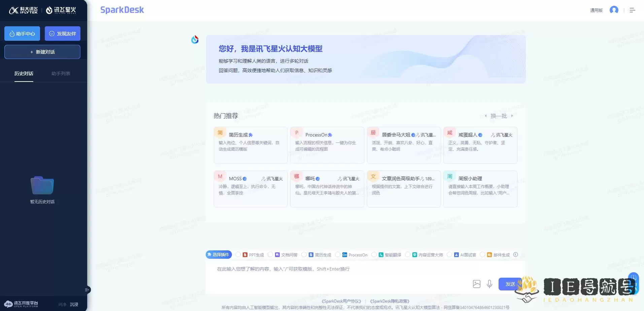The height and width of the screenshot is (311, 644).
Task: Click the 周 icon on 周报小助理 card
Action: [x=450, y=177]
